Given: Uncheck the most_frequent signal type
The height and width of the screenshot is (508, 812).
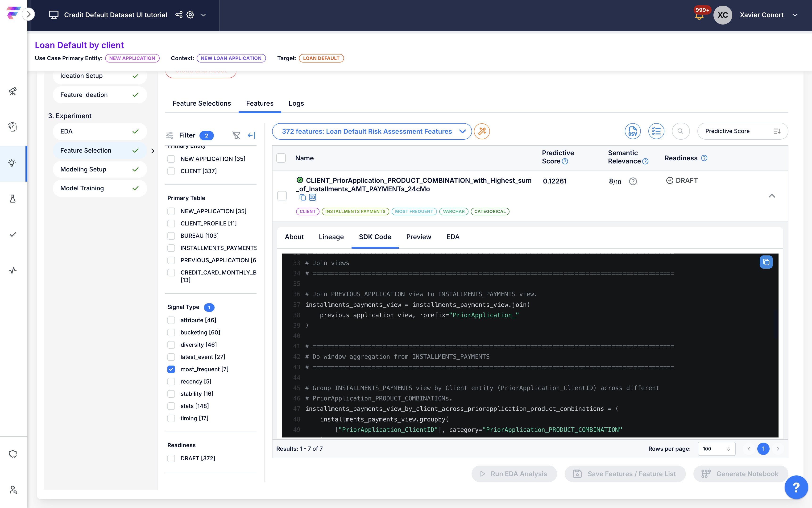Looking at the screenshot, I should tap(171, 369).
